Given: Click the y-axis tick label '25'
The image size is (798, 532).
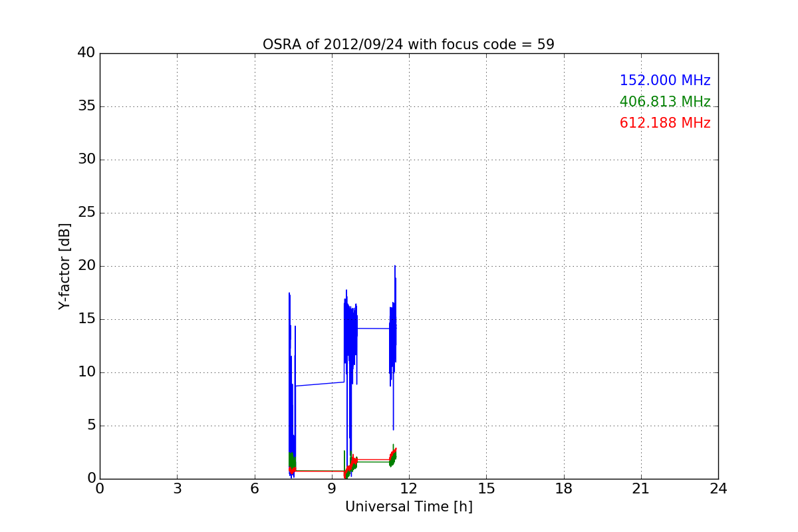Looking at the screenshot, I should coord(86,213).
